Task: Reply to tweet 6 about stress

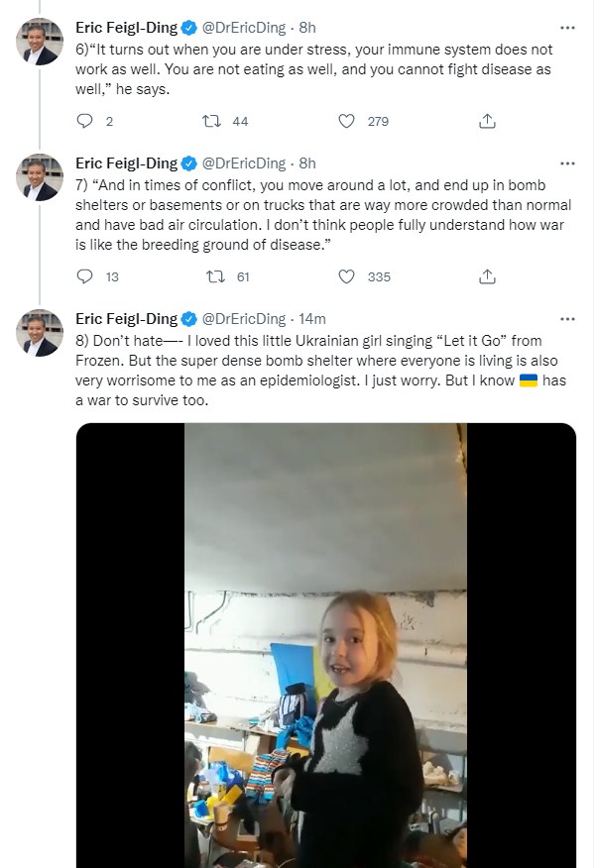Action: [x=84, y=122]
